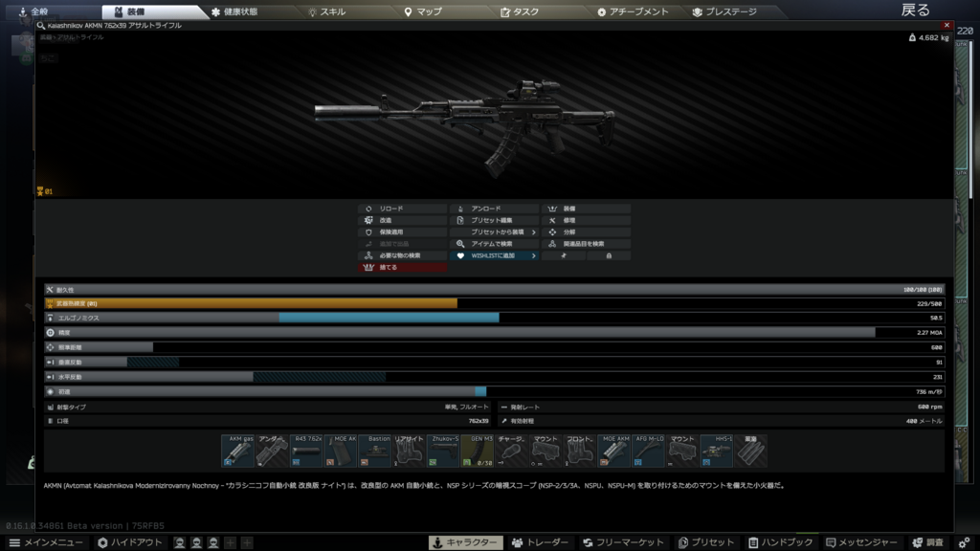
Task: Open トレーダー traders screen
Action: pos(541,543)
